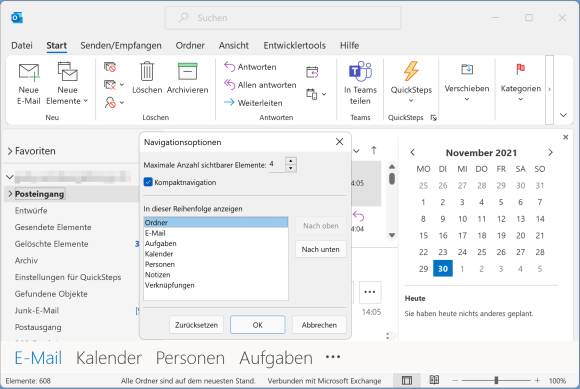Viewport: 580px width, 389px height.
Task: Select Notizen in the order list
Action: click(216, 275)
